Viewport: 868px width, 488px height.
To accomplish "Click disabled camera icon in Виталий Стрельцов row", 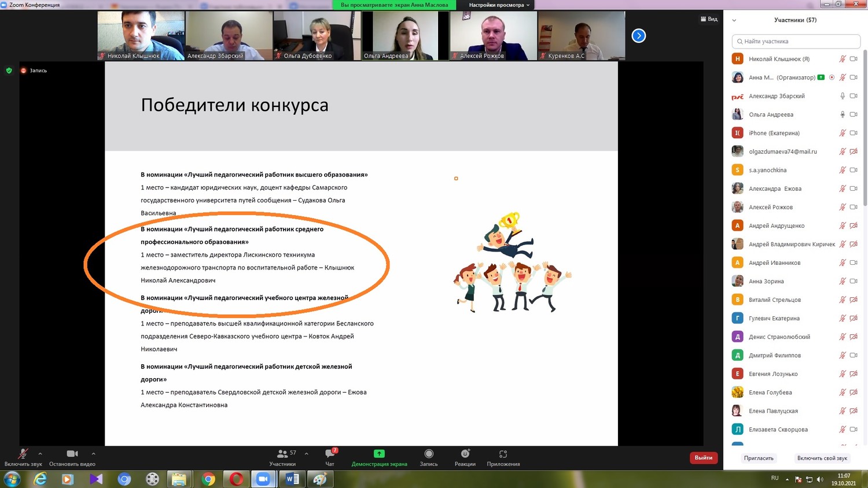I will [854, 300].
